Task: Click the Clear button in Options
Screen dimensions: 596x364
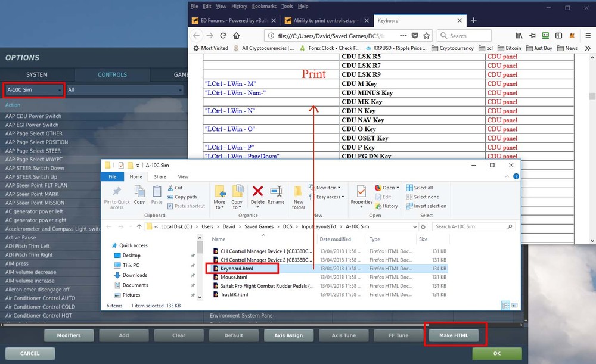Action: 179,335
